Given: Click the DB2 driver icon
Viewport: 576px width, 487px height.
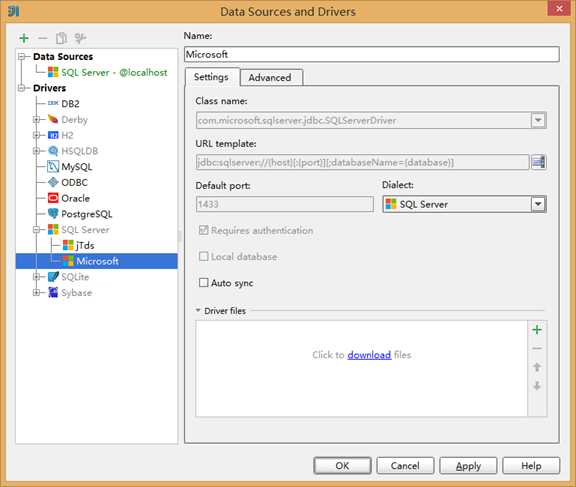Looking at the screenshot, I should coord(53,104).
